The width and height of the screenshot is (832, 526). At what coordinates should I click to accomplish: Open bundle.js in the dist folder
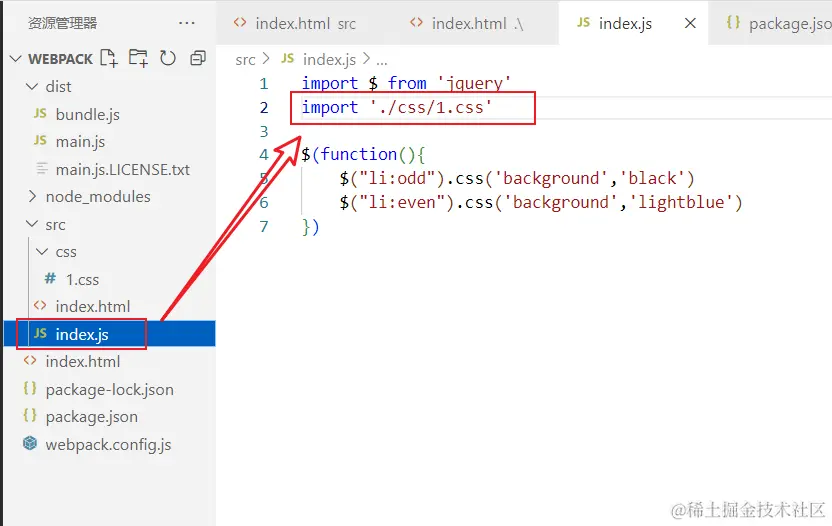[x=88, y=114]
